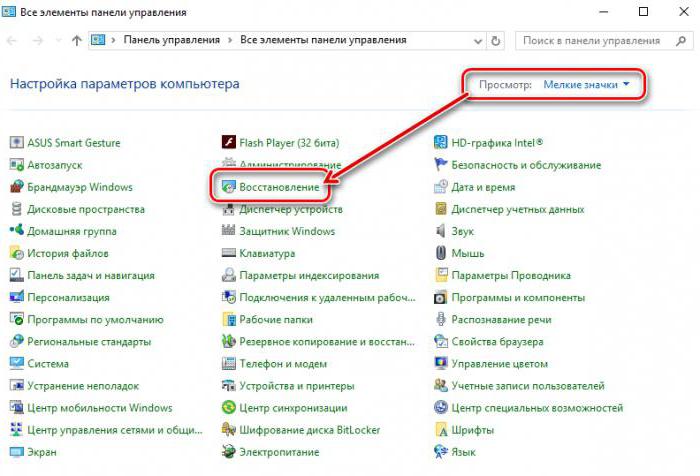Open Программы и компоненты link
This screenshot has width=700, height=476.
(x=518, y=297)
